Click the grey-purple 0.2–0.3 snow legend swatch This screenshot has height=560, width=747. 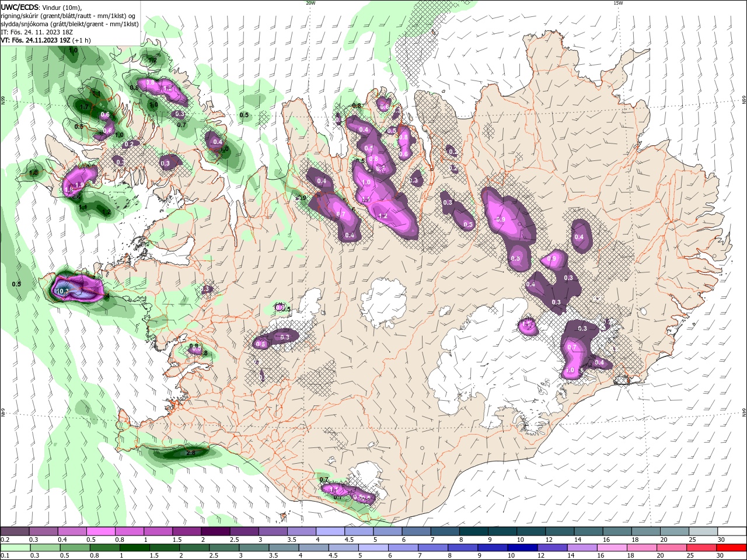(15, 531)
